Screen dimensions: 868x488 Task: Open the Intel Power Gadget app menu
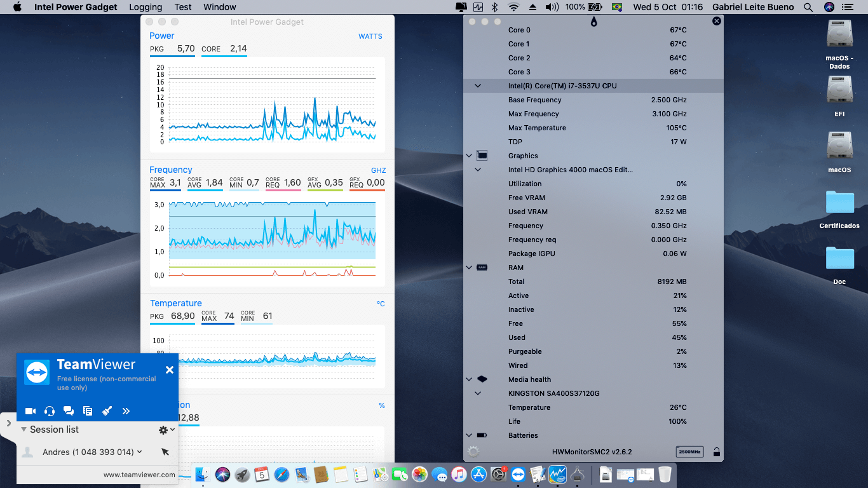(x=76, y=7)
